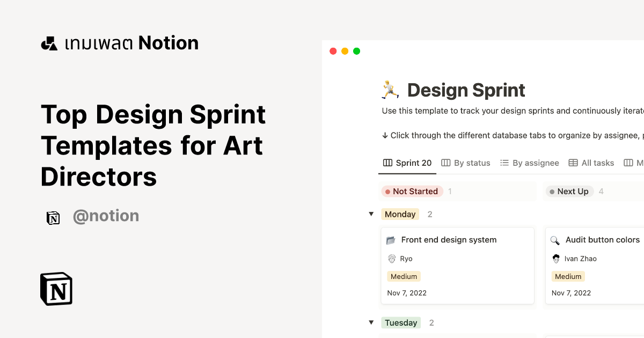
Task: Click the Not Started status tag
Action: [x=412, y=192]
